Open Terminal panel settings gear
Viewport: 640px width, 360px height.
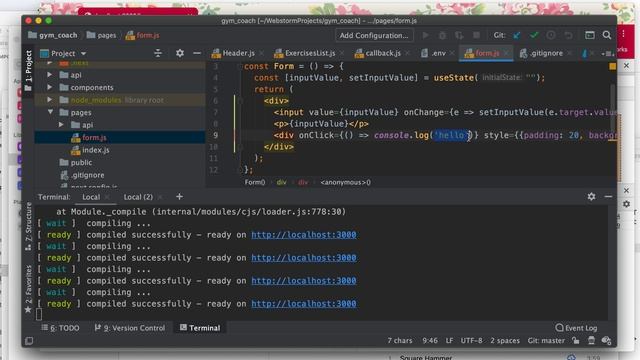coord(591,197)
